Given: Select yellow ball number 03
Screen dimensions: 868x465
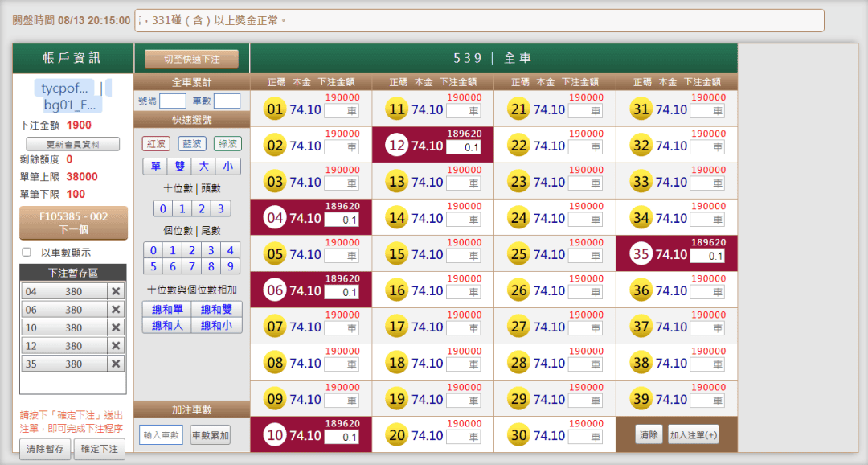Looking at the screenshot, I should (275, 182).
